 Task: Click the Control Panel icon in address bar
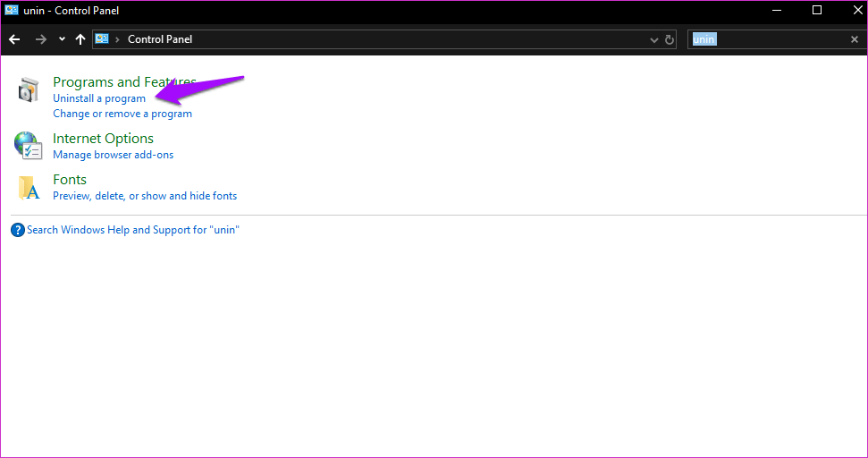(x=102, y=39)
